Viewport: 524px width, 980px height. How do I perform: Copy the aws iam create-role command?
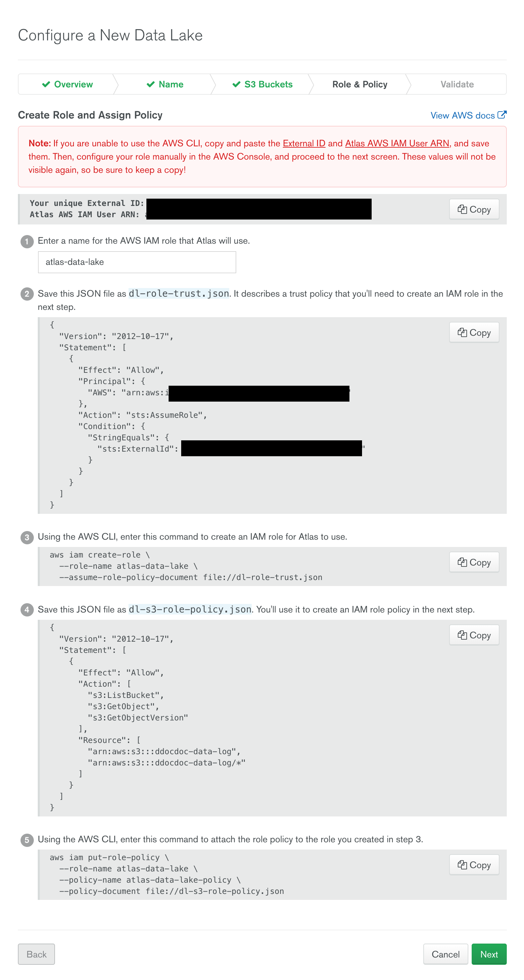coord(473,562)
